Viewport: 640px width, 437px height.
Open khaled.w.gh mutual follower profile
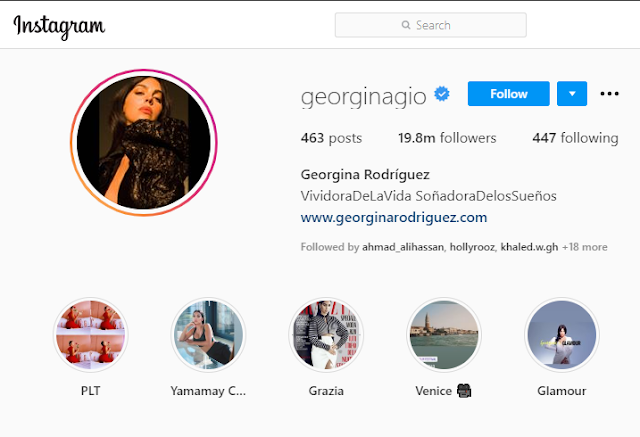click(x=529, y=247)
